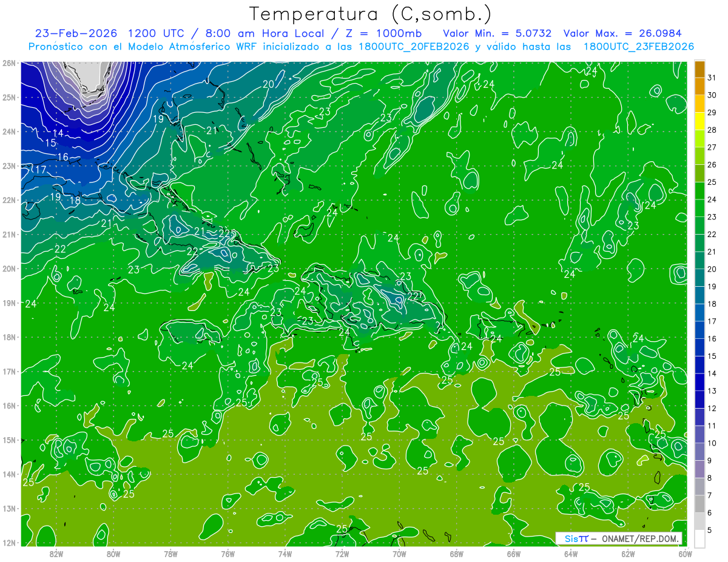Click the 12N latitude axis label
Screen dimensions: 728x562
tap(8, 543)
